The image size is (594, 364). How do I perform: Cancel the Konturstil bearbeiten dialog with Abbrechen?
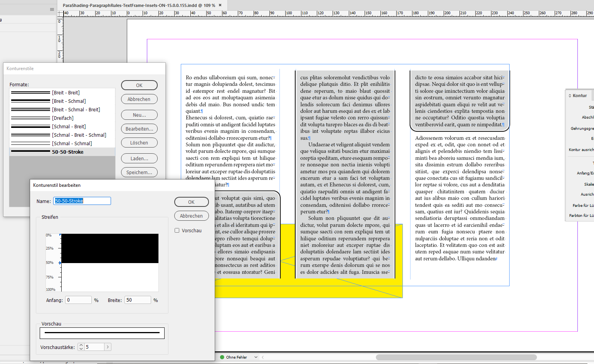tap(191, 216)
